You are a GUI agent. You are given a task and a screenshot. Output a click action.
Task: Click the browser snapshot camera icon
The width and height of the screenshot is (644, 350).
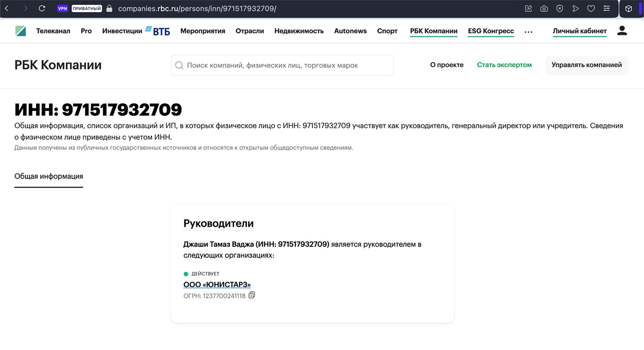pos(544,8)
